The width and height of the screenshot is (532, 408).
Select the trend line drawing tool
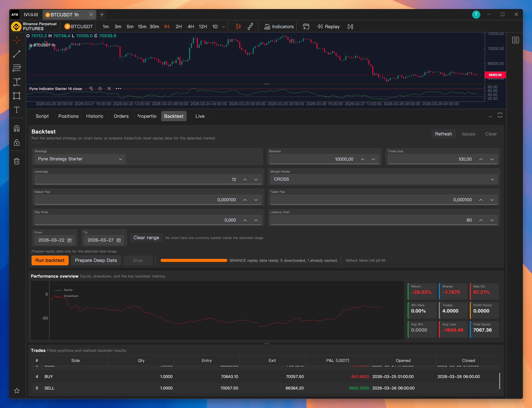17,54
